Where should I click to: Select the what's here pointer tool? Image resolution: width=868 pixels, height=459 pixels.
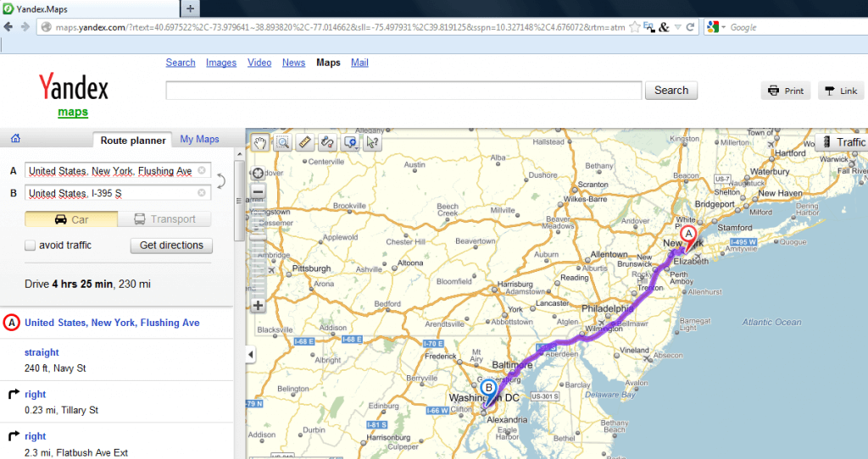coord(373,142)
